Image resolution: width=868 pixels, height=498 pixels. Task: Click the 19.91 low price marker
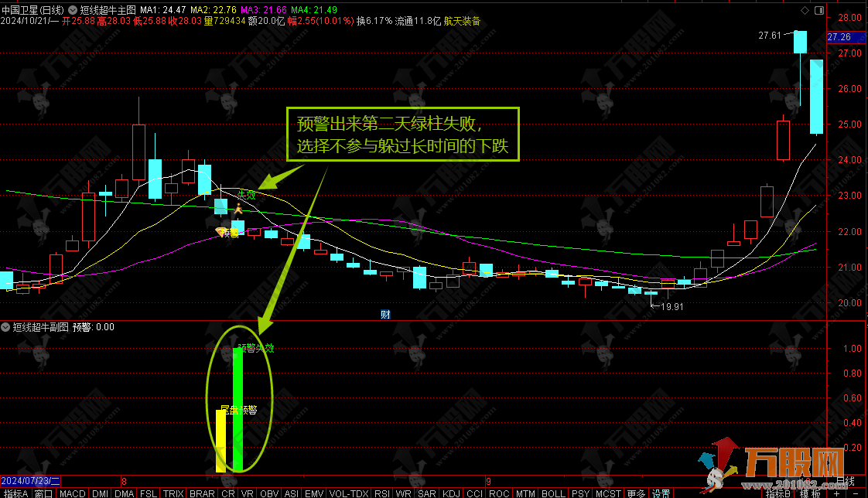pos(671,306)
